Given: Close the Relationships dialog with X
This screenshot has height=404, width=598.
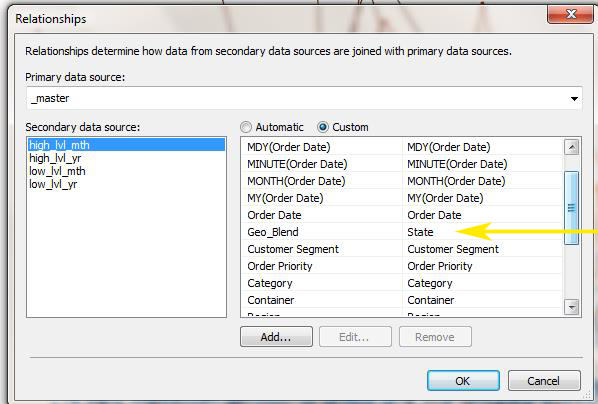Looking at the screenshot, I should click(x=570, y=14).
